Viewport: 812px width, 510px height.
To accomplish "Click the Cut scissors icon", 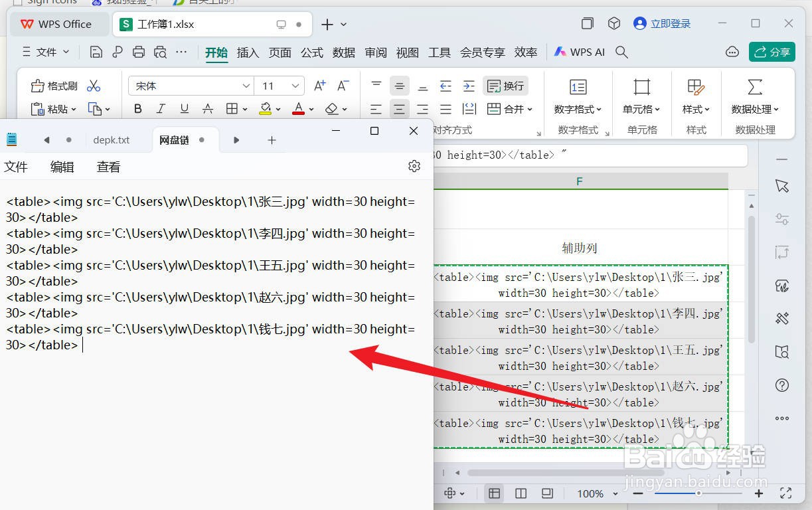I will [x=94, y=86].
